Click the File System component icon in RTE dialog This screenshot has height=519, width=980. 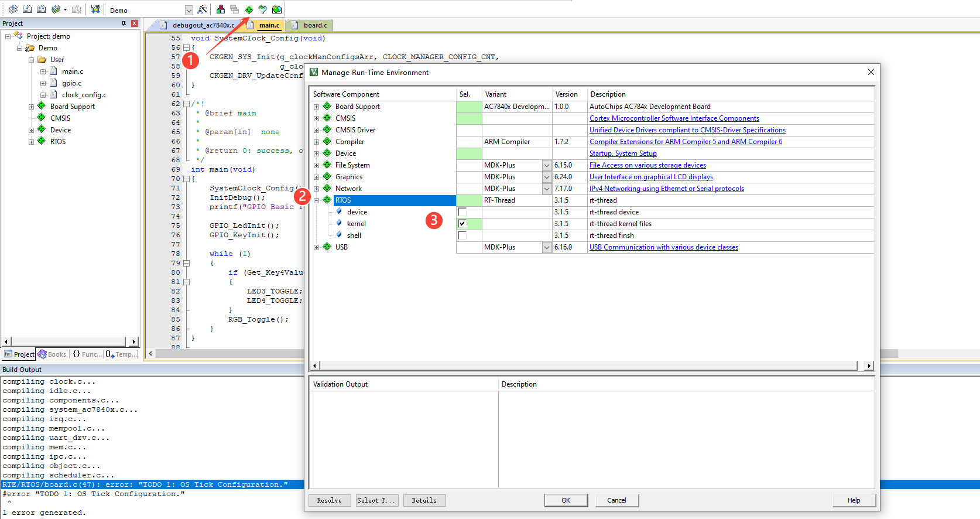tap(327, 165)
